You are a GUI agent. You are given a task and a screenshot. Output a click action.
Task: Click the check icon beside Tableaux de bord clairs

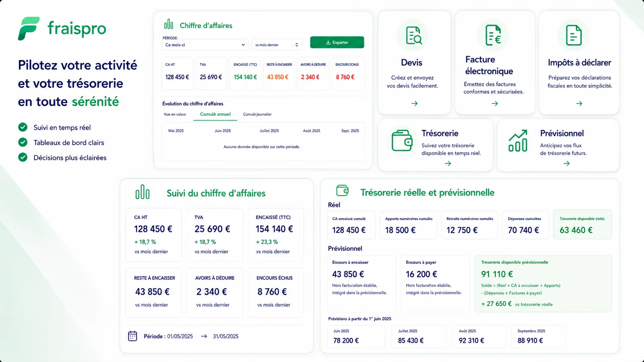(23, 142)
